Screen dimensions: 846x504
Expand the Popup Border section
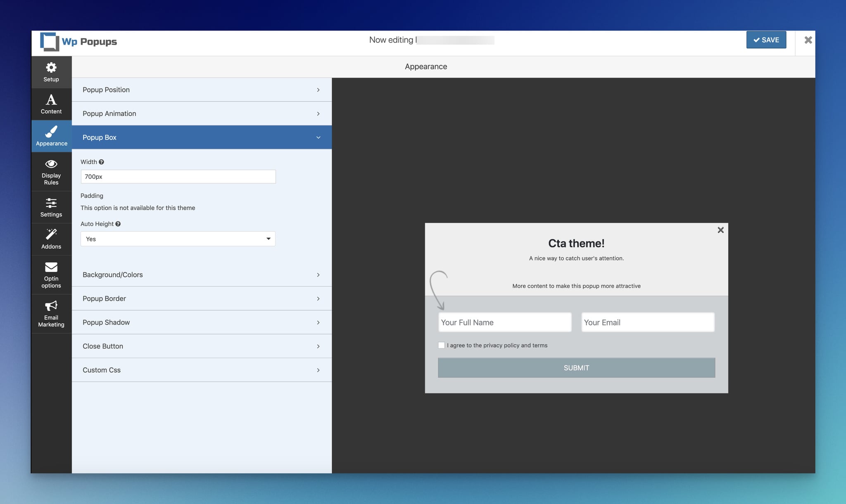pyautogui.click(x=202, y=298)
